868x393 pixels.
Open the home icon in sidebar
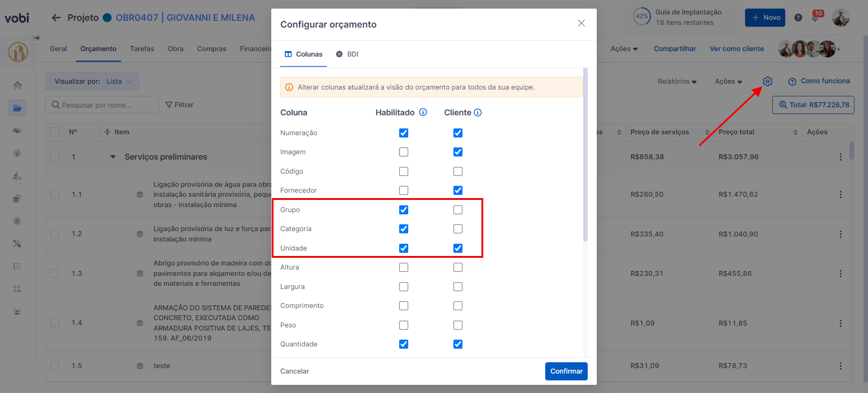(x=17, y=85)
